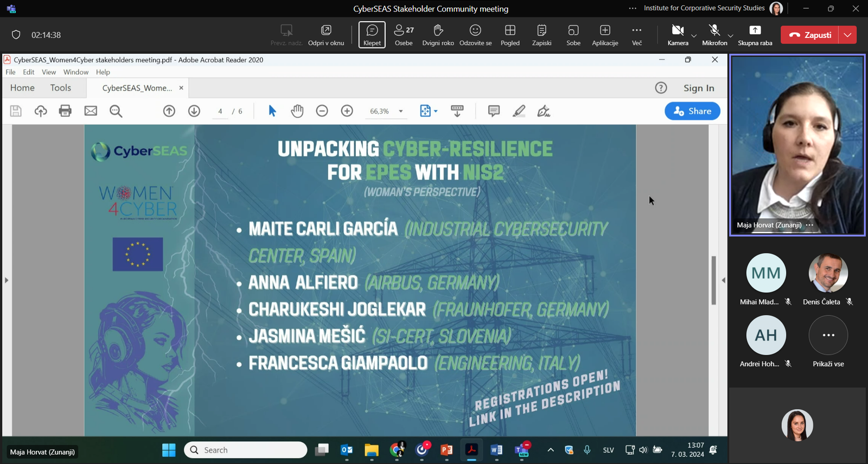Switch to Acrobat Home tab
This screenshot has height=464, width=868.
[x=22, y=88]
